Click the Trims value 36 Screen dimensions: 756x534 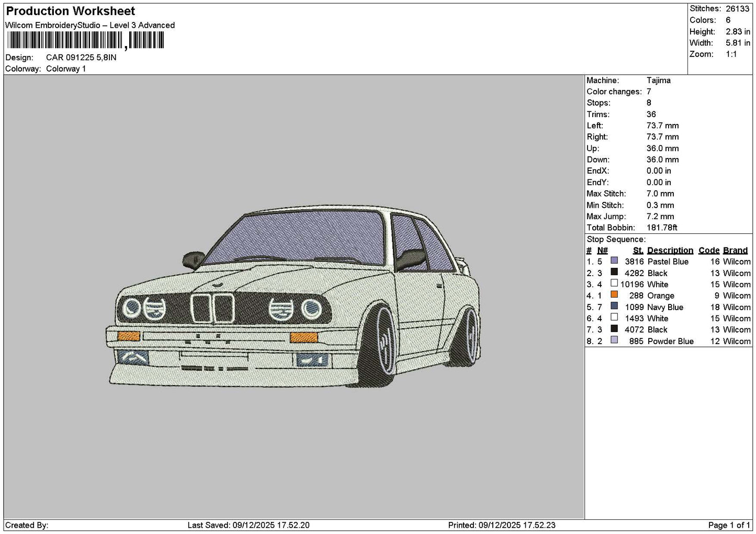(651, 115)
